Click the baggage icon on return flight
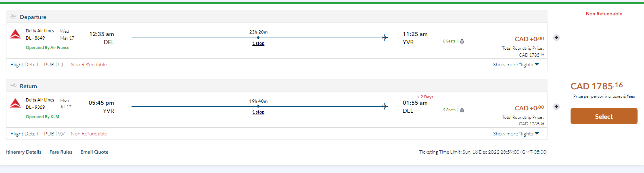 [462, 110]
